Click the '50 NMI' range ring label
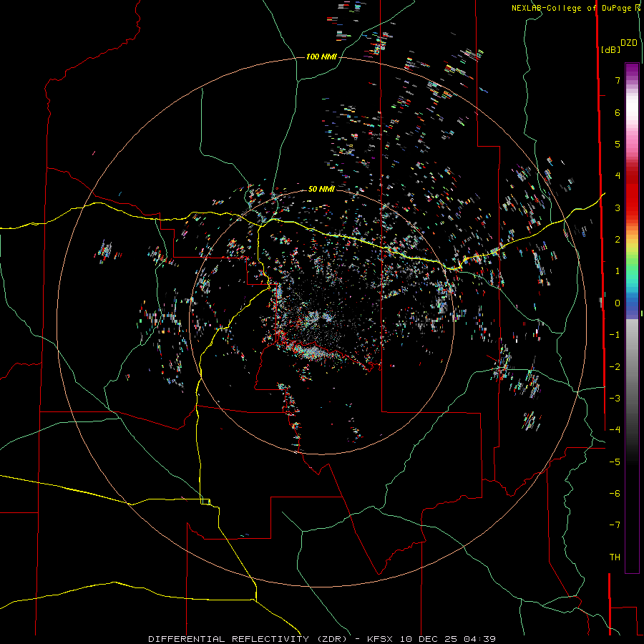The image size is (644, 644). tap(321, 189)
